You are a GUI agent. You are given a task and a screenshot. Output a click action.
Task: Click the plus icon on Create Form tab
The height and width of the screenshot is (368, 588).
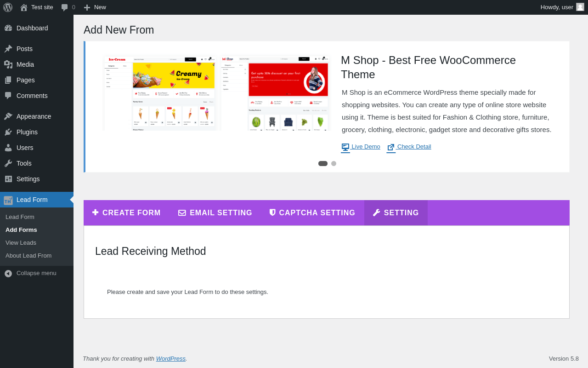(x=96, y=213)
